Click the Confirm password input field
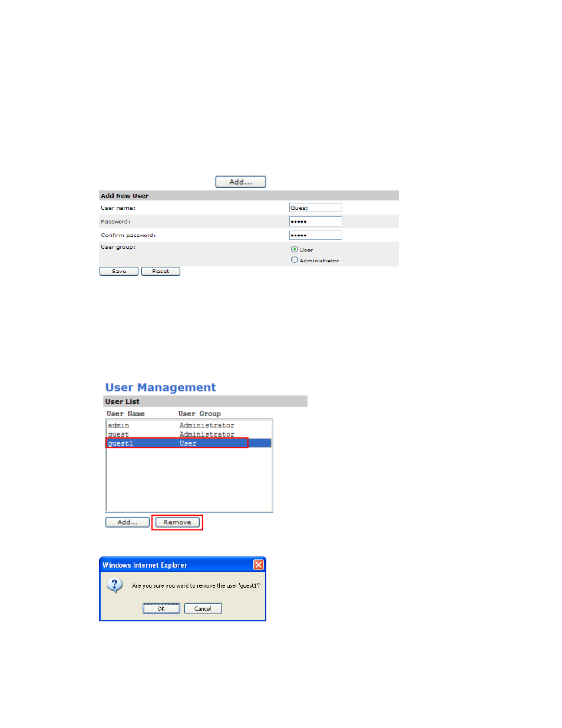This screenshot has height=728, width=562. click(315, 235)
